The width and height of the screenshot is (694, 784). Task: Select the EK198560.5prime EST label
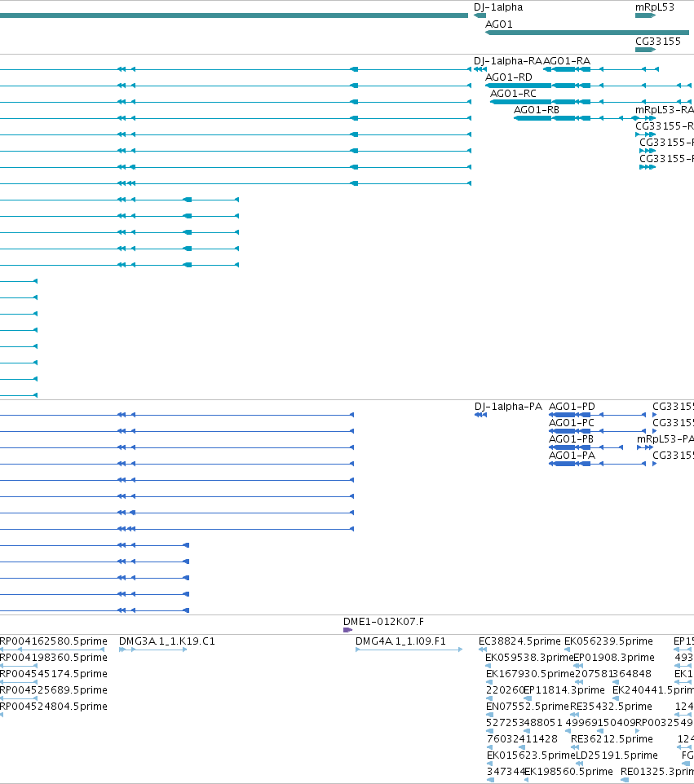(568, 772)
